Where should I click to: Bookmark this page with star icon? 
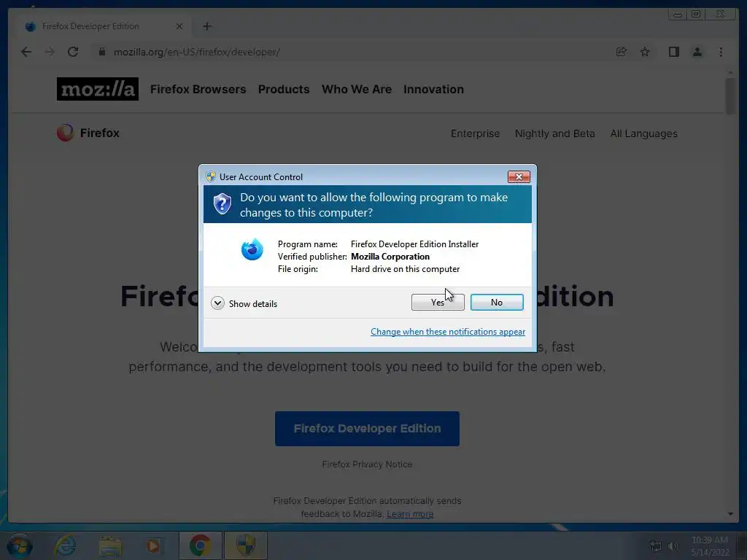coord(645,52)
